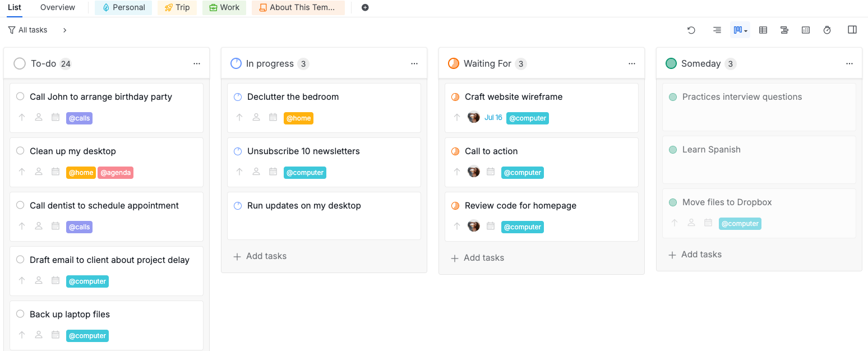Open the Personal project tab
Screen dimensions: 868x351
coord(123,8)
